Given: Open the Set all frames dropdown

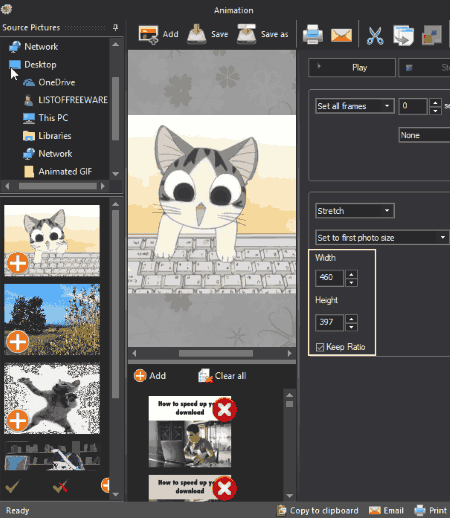Looking at the screenshot, I should [x=355, y=106].
